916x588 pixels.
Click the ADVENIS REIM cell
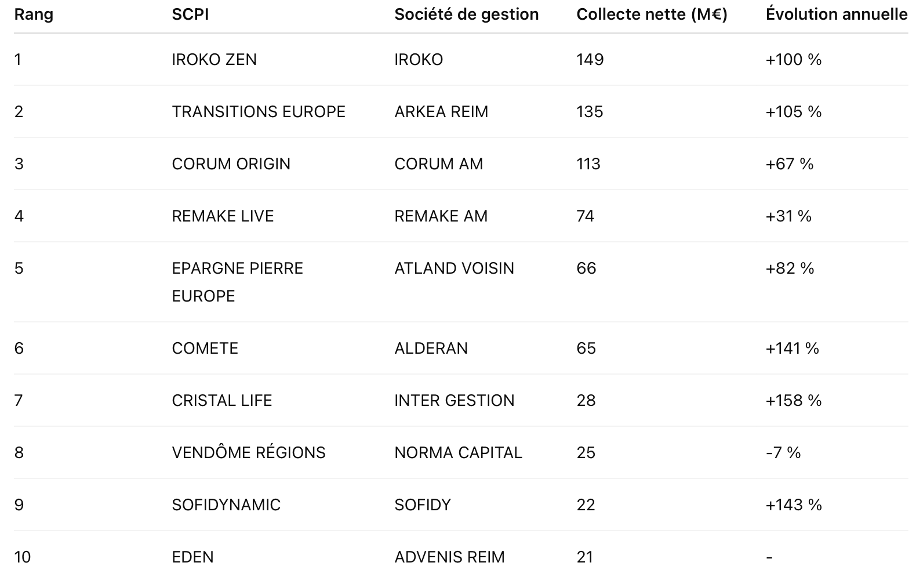point(449,557)
